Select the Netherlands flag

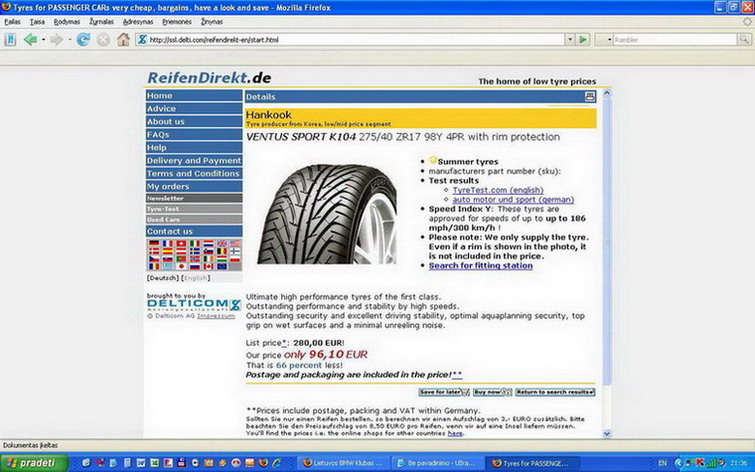point(208,244)
